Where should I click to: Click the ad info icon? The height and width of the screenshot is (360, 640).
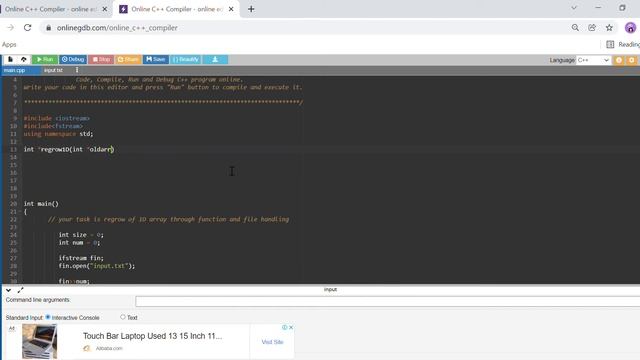pyautogui.click(x=284, y=327)
